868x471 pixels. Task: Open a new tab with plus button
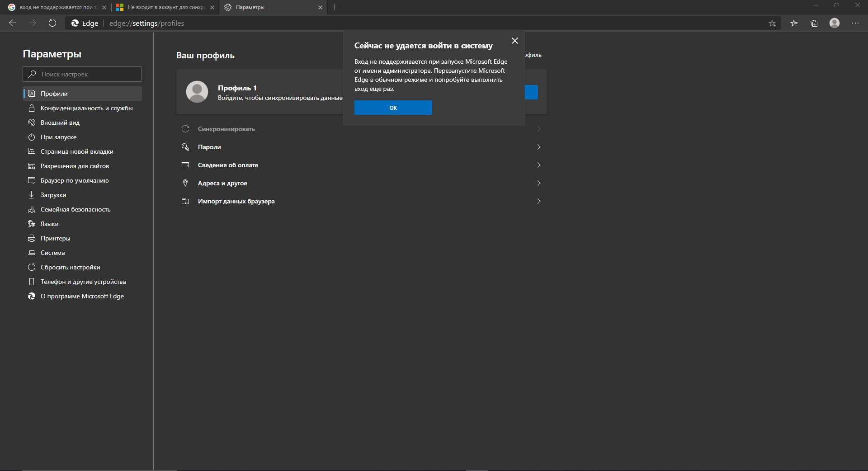click(335, 7)
